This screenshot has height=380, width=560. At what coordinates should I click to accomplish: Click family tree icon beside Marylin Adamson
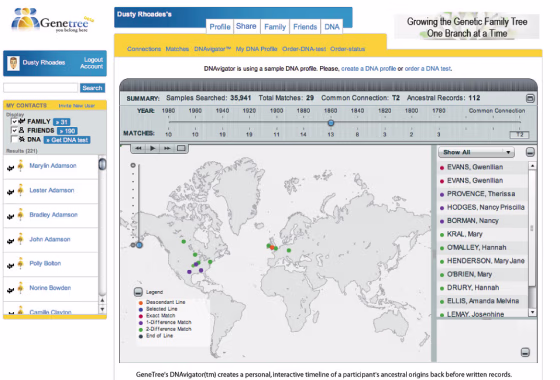click(10, 167)
